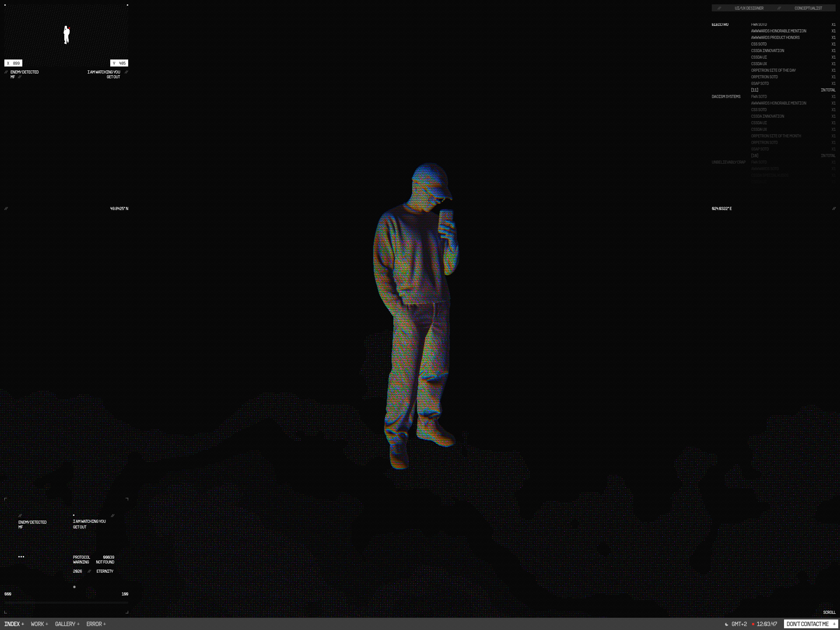Click the 2026 year text
Viewport: 840px width, 630px height.
tap(77, 571)
